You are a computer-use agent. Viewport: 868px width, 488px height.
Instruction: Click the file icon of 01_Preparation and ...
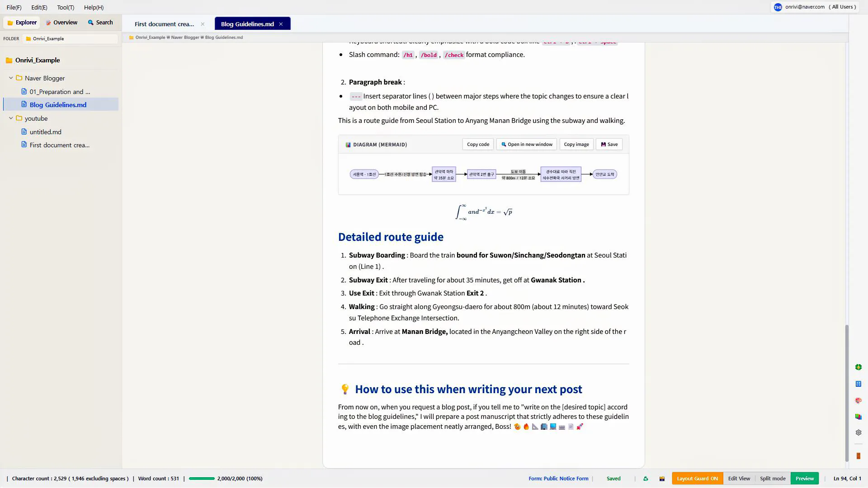click(x=24, y=92)
